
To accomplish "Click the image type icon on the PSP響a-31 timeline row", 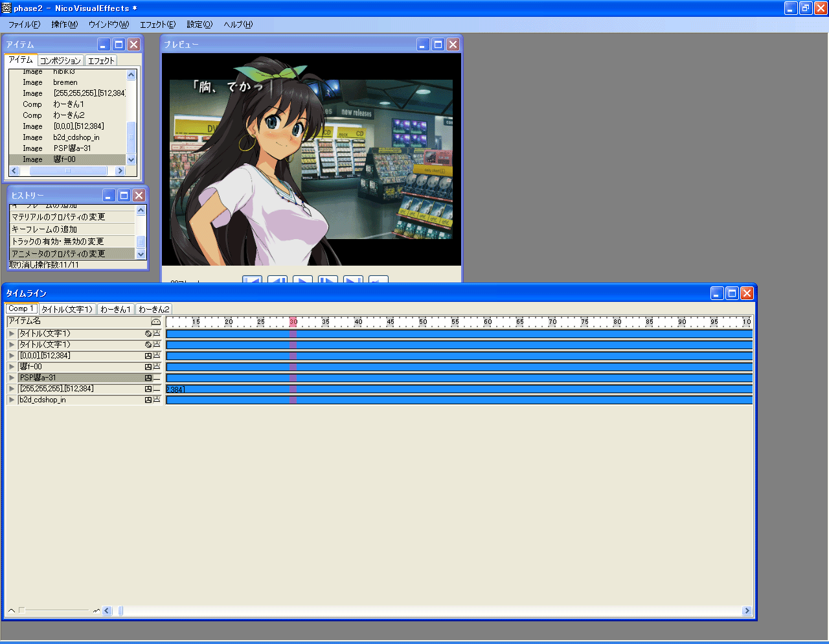I will tap(148, 378).
